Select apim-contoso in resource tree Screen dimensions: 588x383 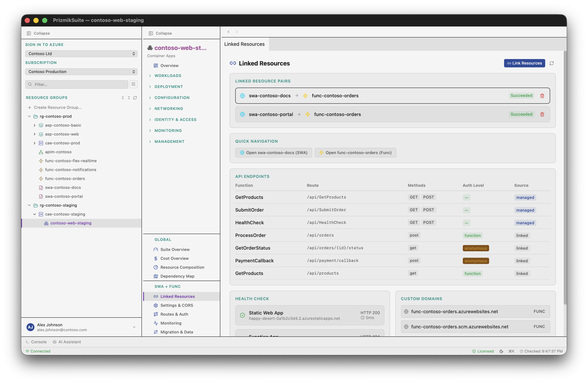coord(58,152)
